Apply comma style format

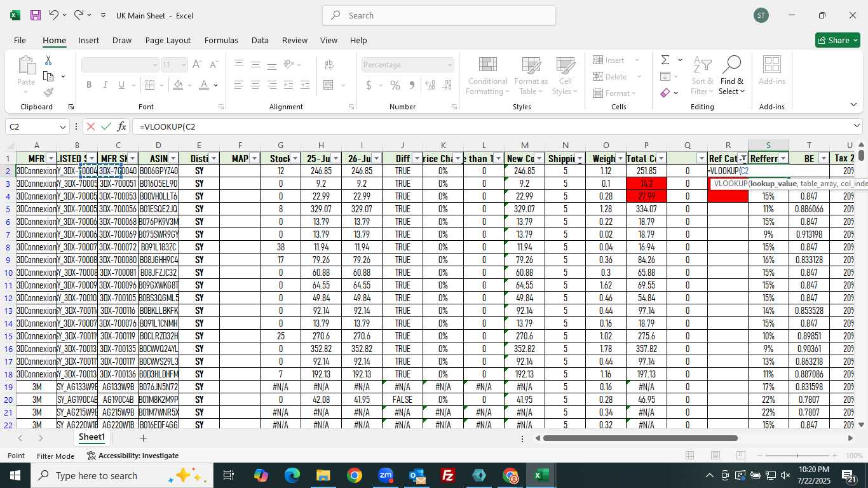[x=412, y=85]
